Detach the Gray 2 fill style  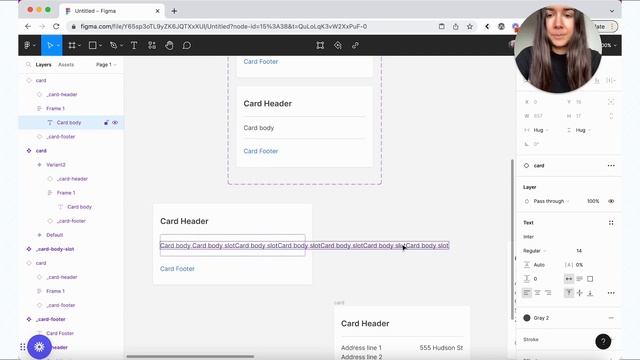611,318
